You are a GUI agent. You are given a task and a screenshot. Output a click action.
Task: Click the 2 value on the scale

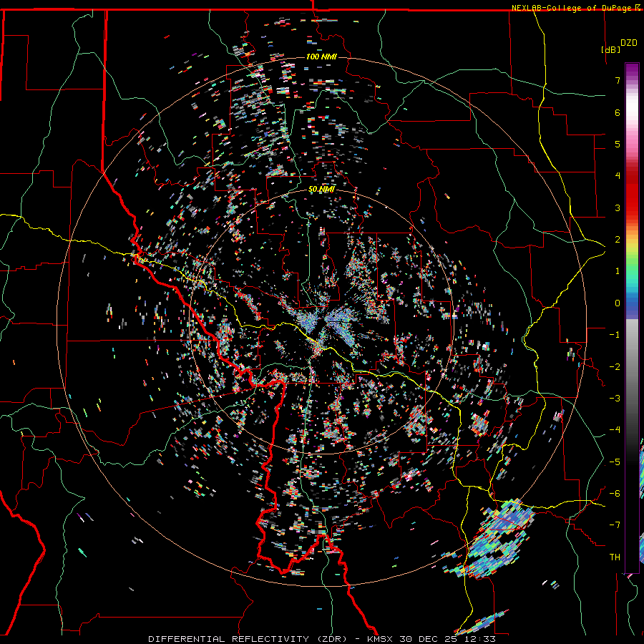click(x=618, y=240)
